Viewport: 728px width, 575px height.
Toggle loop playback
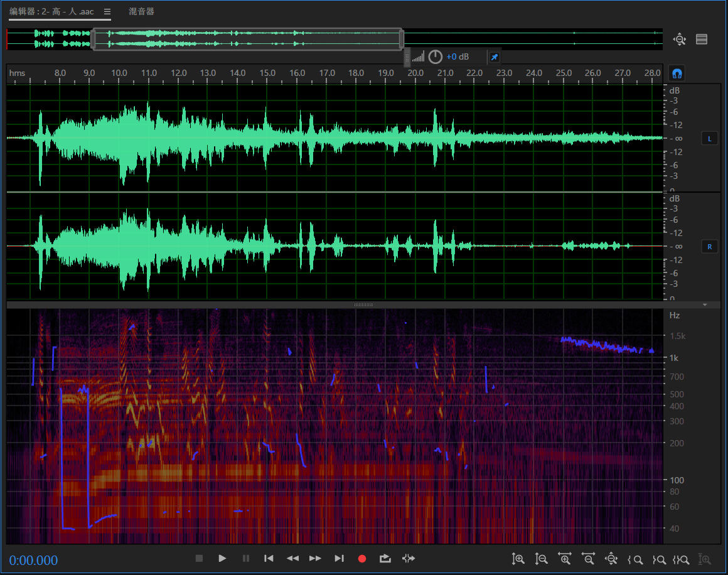pos(385,558)
